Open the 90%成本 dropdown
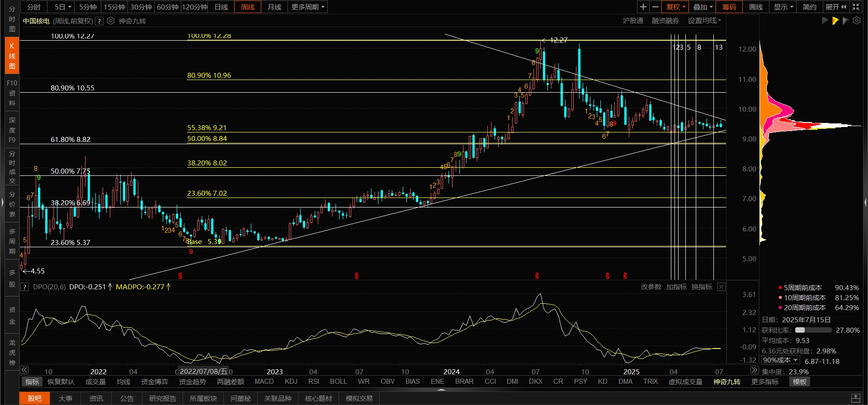This screenshot has height=405, width=868. click(781, 360)
